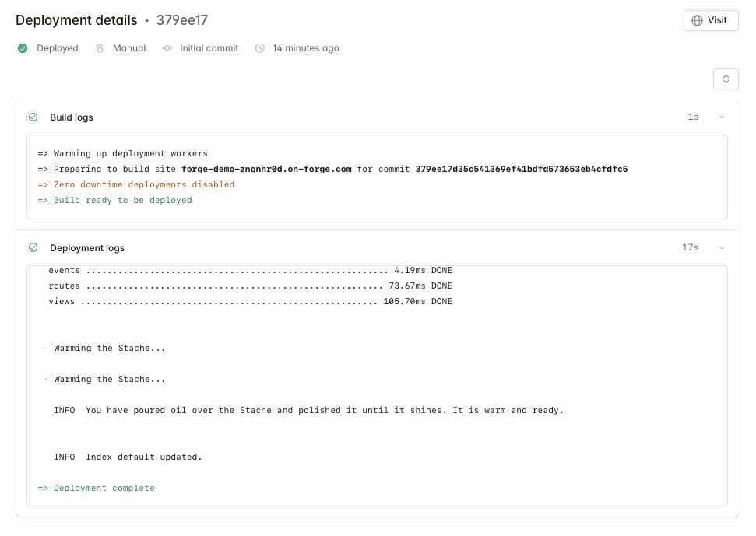The width and height of the screenshot is (756, 536).
Task: Expand the sort selector with double chevrons
Action: pyautogui.click(x=725, y=79)
